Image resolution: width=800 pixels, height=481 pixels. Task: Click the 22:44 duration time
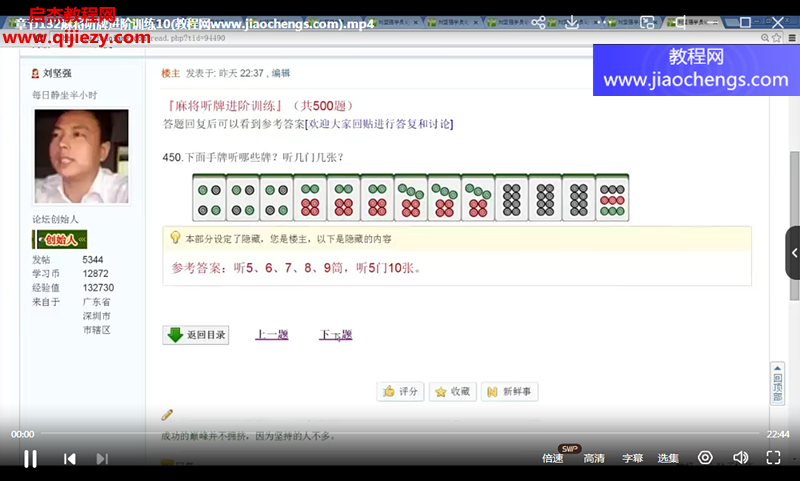(778, 434)
